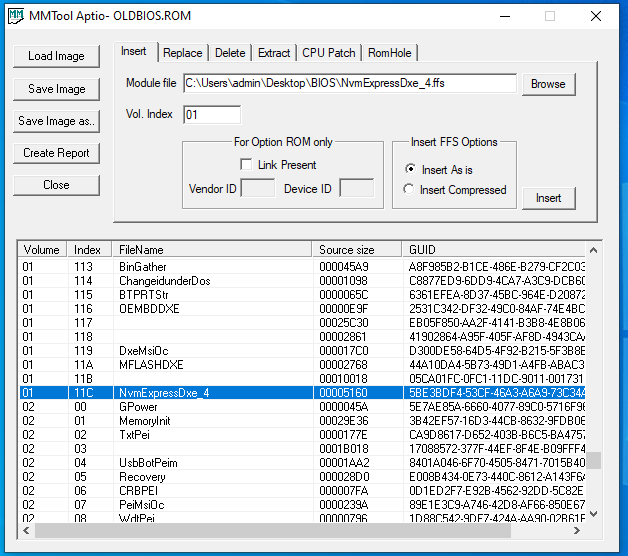This screenshot has height=556, width=628.
Task: Browse for a module file
Action: [x=548, y=84]
